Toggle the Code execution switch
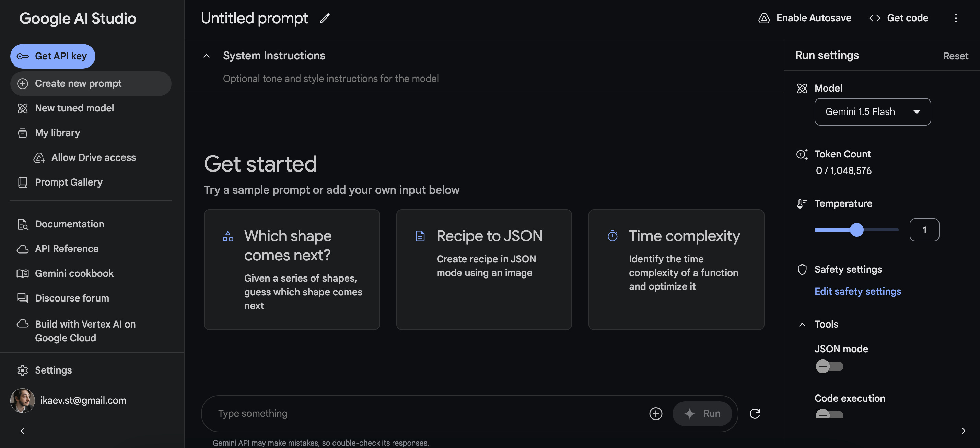Screen dimensions: 980x448 tap(829, 414)
